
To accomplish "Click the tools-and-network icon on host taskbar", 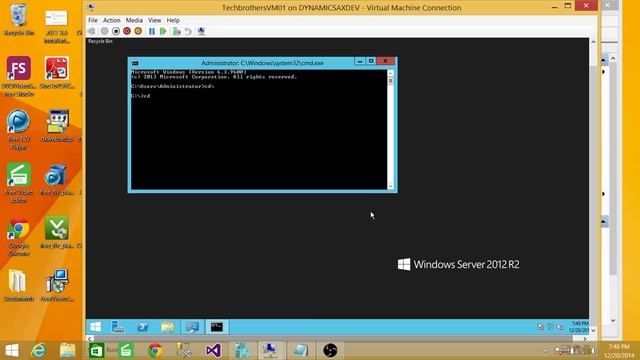I will [184, 350].
